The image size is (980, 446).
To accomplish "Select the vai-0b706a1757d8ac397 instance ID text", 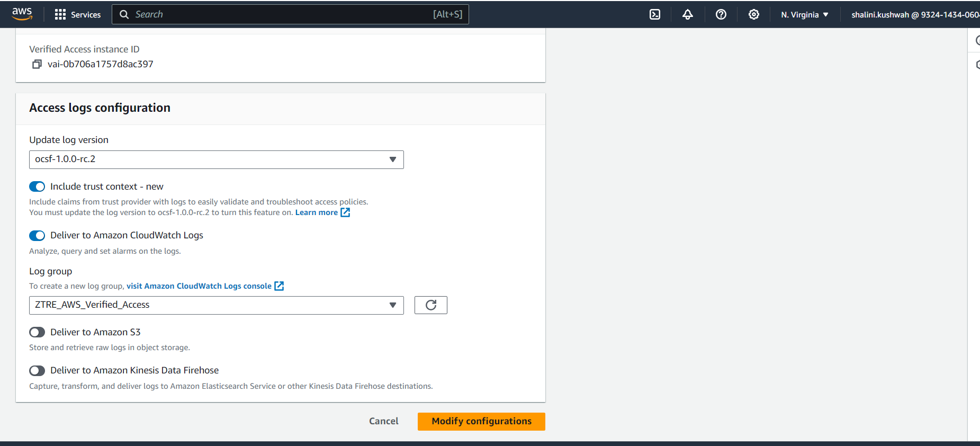I will [x=101, y=64].
